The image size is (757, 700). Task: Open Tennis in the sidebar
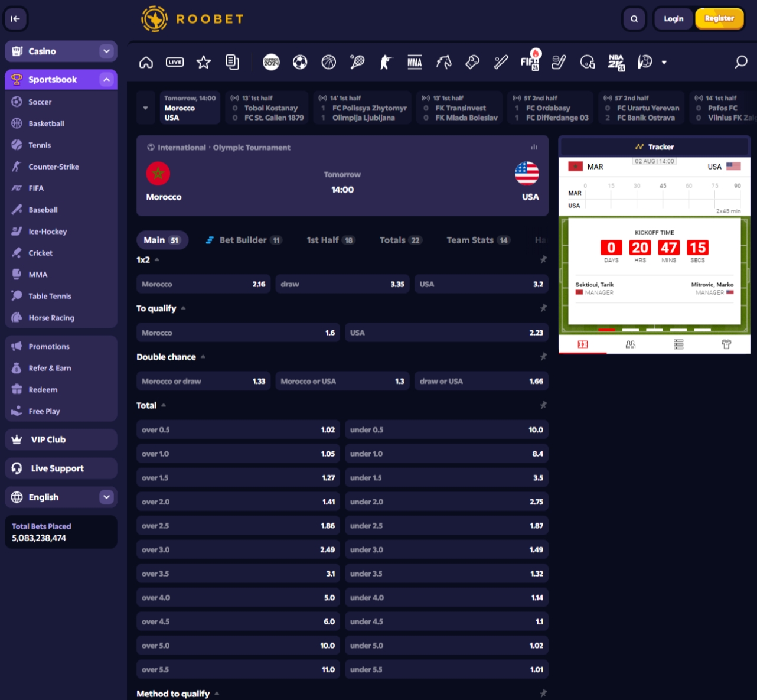[40, 145]
